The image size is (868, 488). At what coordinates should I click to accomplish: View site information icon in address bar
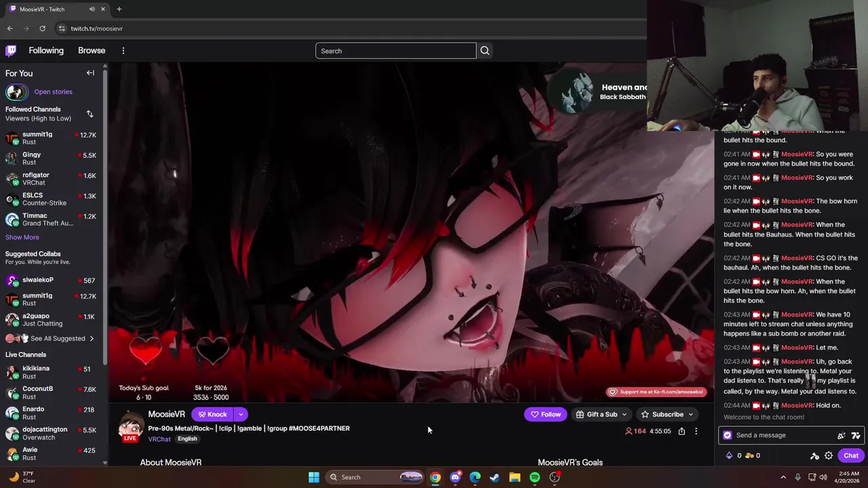[x=62, y=28]
